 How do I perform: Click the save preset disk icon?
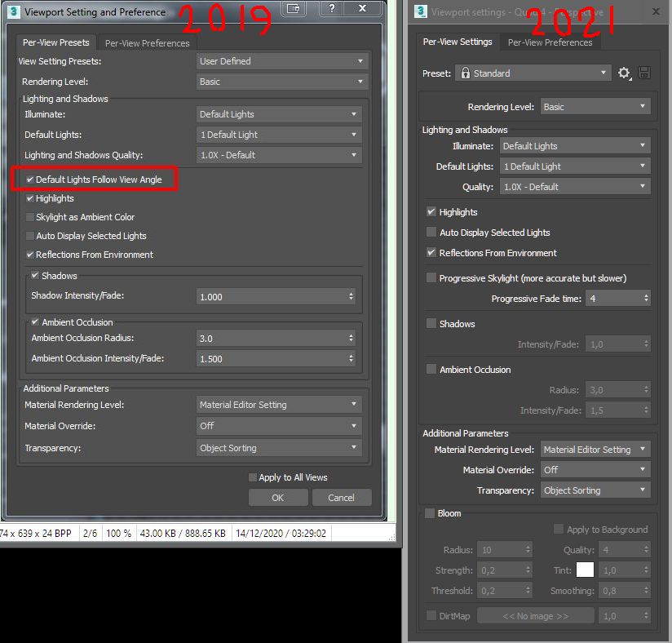coord(643,73)
